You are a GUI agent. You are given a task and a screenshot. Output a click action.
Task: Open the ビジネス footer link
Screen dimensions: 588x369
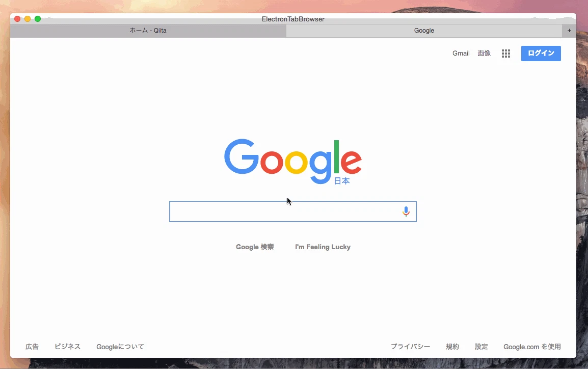coord(67,347)
